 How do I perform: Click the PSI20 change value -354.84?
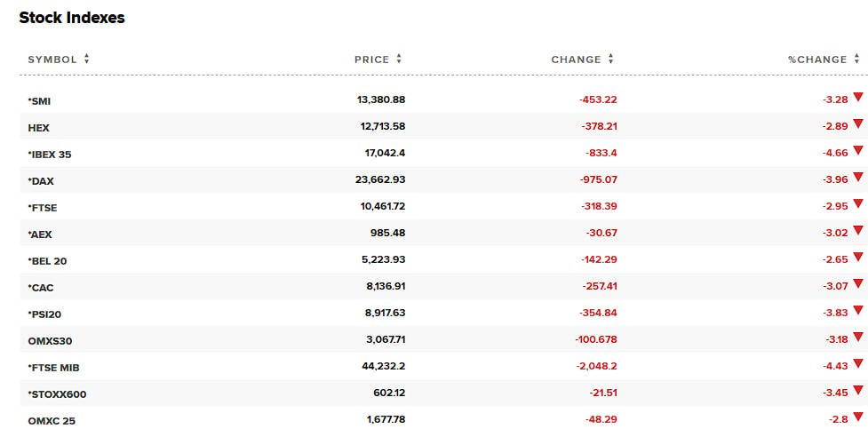coord(598,313)
